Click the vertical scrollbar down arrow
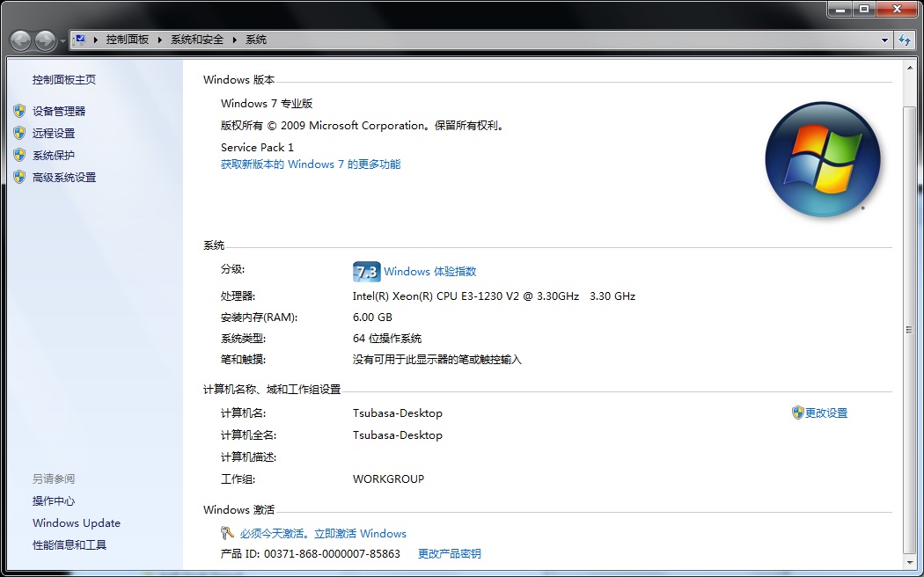 click(909, 561)
